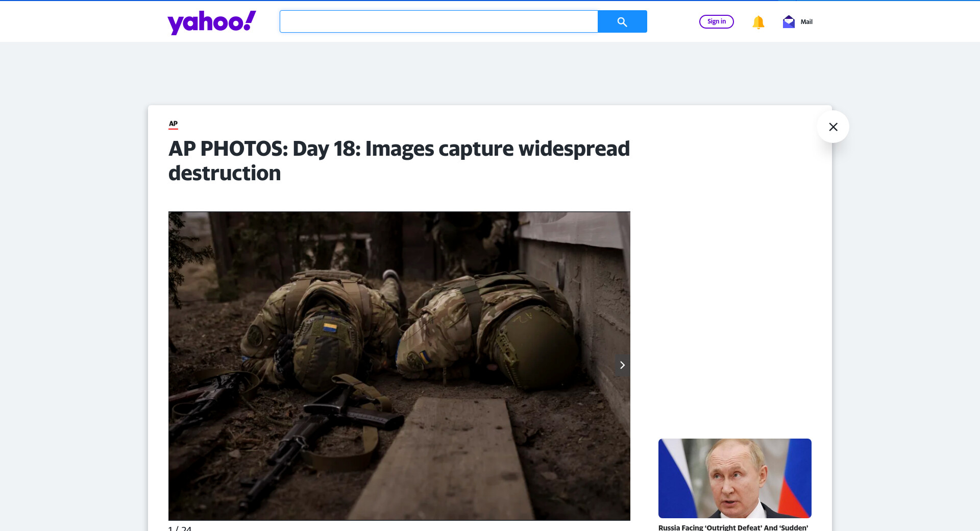The width and height of the screenshot is (980, 531).
Task: Advance slideshow with the right chevron arrow
Action: 622,365
